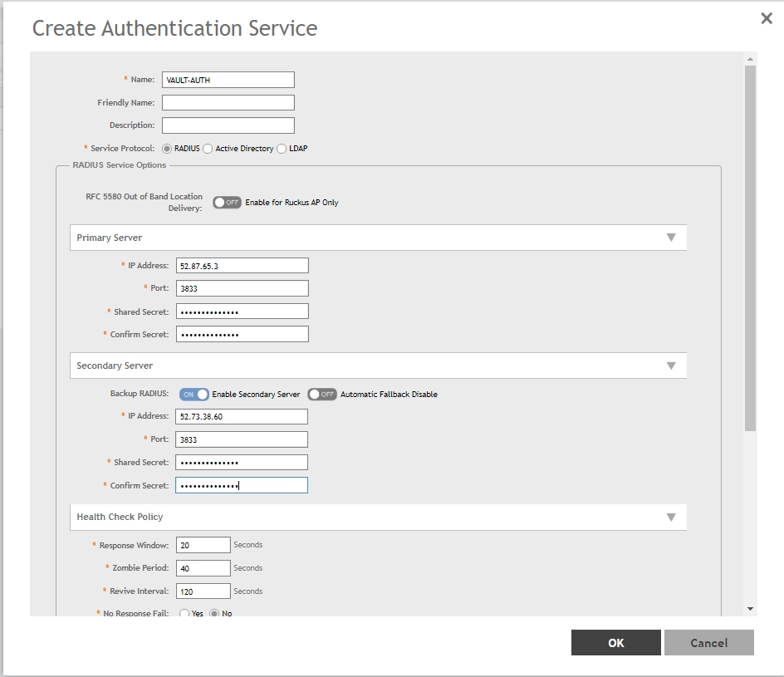Click the primary server IP Address field

tap(242, 266)
